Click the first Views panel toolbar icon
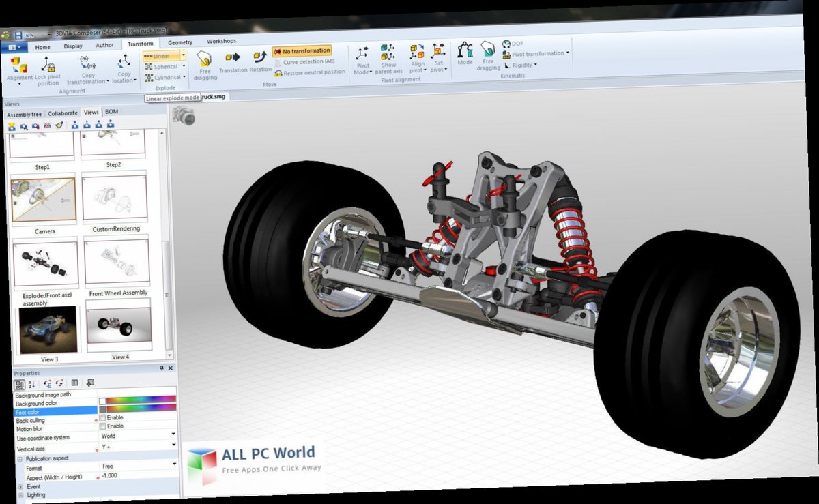The width and height of the screenshot is (819, 504). click(x=12, y=125)
